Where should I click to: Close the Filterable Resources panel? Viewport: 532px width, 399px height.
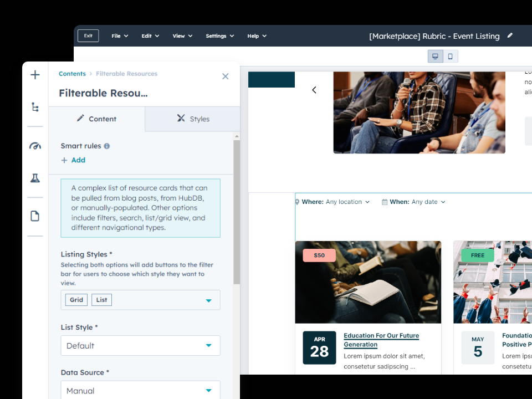(225, 76)
